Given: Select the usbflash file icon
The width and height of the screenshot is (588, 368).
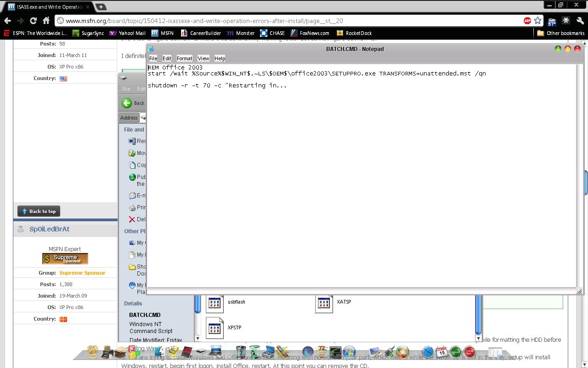Looking at the screenshot, I should (215, 302).
